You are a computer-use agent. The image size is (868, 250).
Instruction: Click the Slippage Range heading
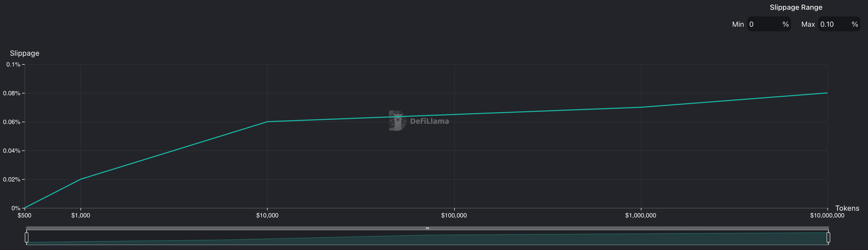(x=796, y=7)
